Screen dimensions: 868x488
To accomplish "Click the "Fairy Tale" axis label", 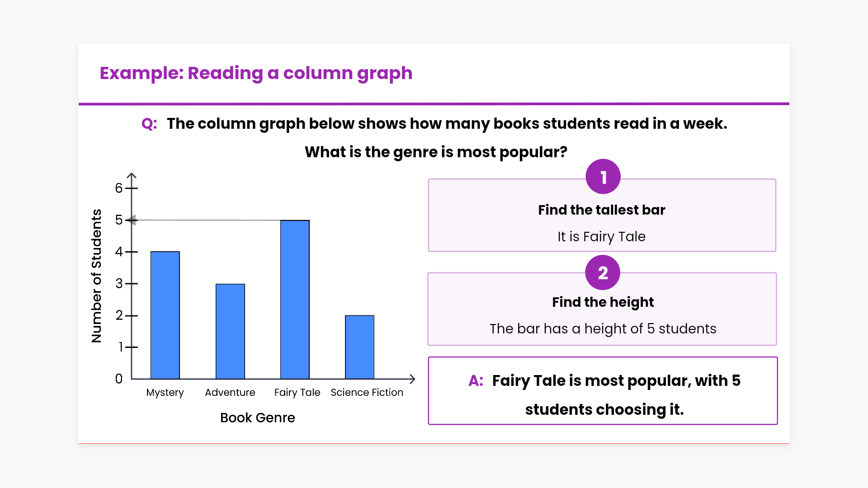I will click(x=297, y=393).
